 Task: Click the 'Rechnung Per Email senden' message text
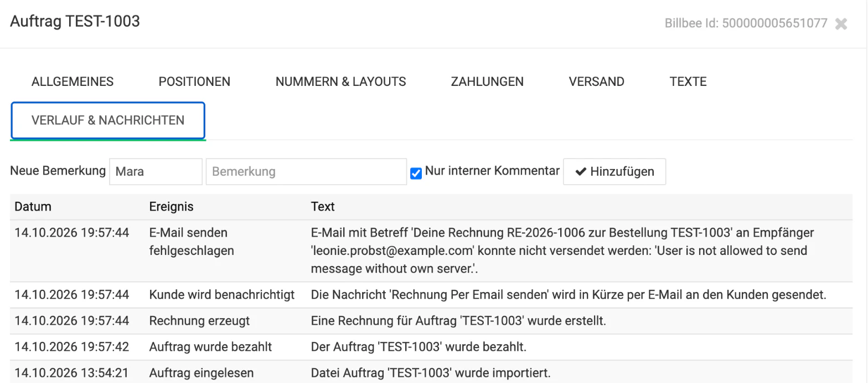click(569, 295)
